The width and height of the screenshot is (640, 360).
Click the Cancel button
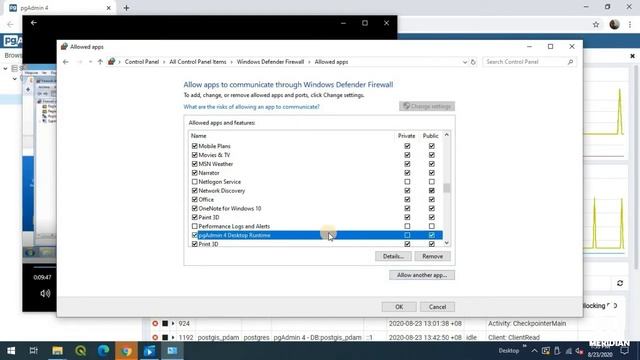click(437, 307)
